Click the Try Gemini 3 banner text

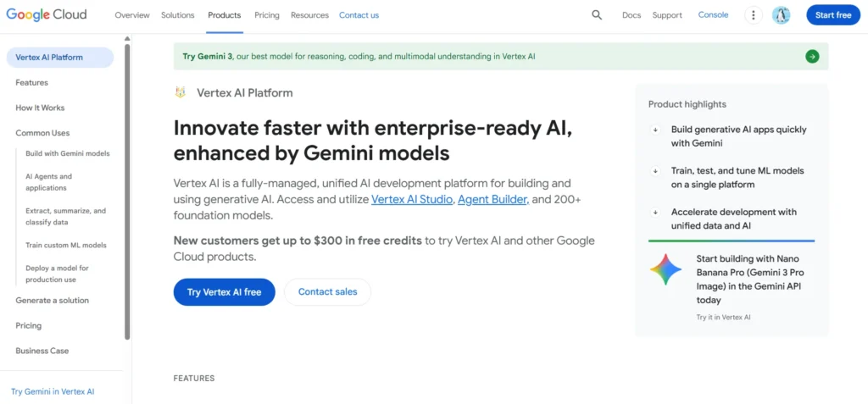(359, 57)
